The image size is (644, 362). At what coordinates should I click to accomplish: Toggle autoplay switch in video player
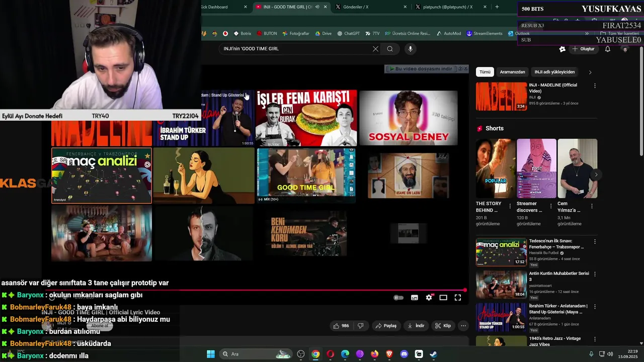click(398, 298)
